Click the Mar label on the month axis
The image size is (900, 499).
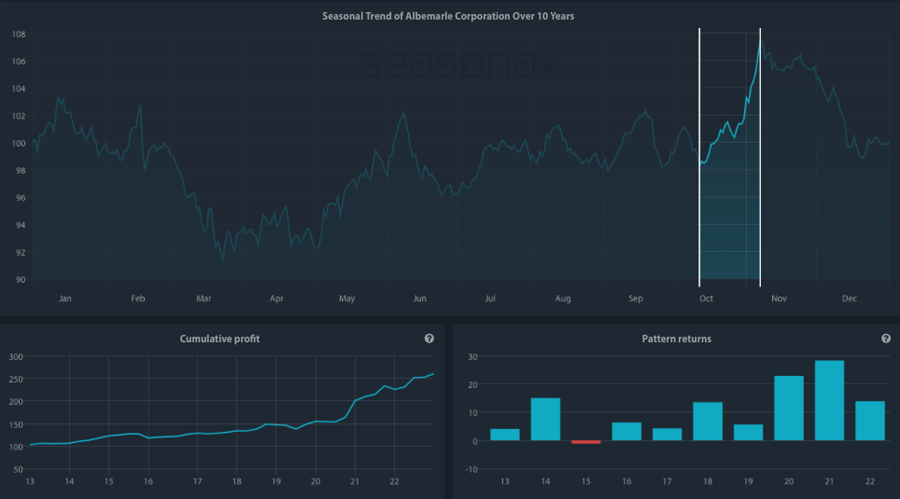(x=204, y=298)
